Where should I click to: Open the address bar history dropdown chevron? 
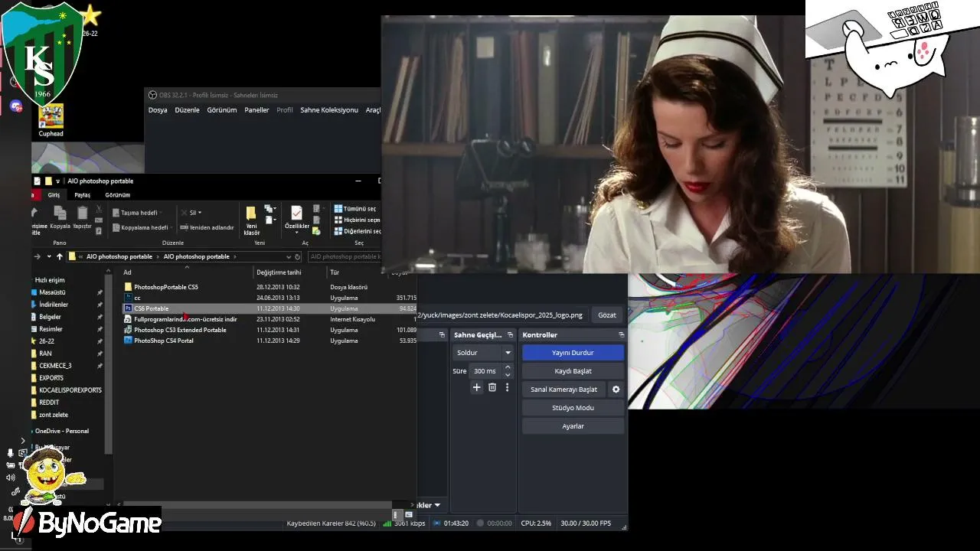(289, 256)
